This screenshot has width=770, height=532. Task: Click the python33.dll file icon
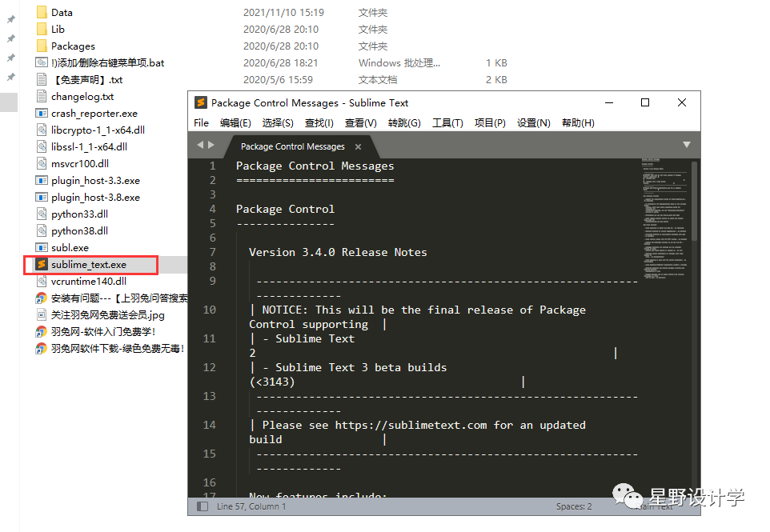click(42, 214)
